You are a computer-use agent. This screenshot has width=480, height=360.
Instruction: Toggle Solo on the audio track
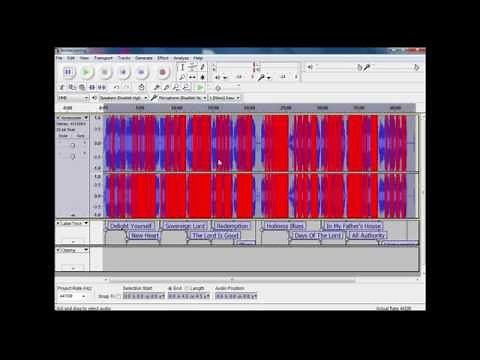click(80, 136)
